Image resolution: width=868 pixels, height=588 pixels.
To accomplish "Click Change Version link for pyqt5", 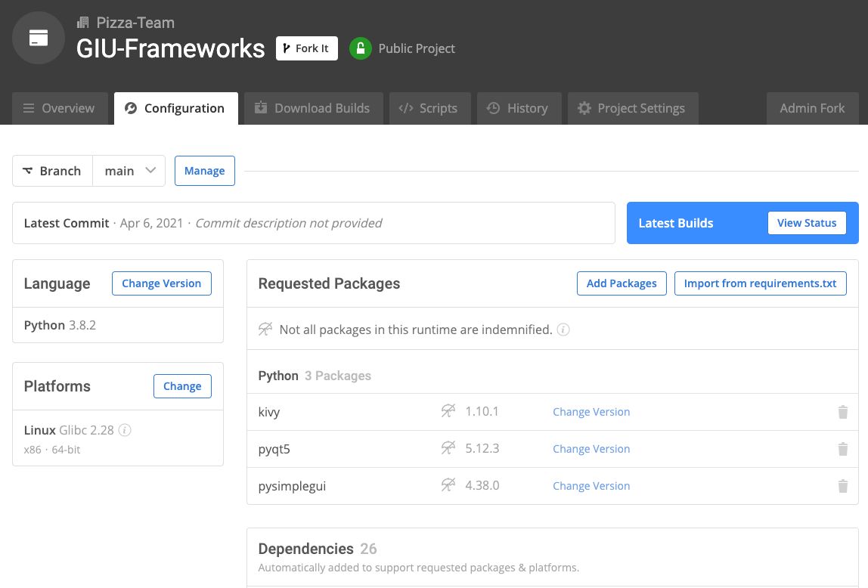I will [591, 449].
